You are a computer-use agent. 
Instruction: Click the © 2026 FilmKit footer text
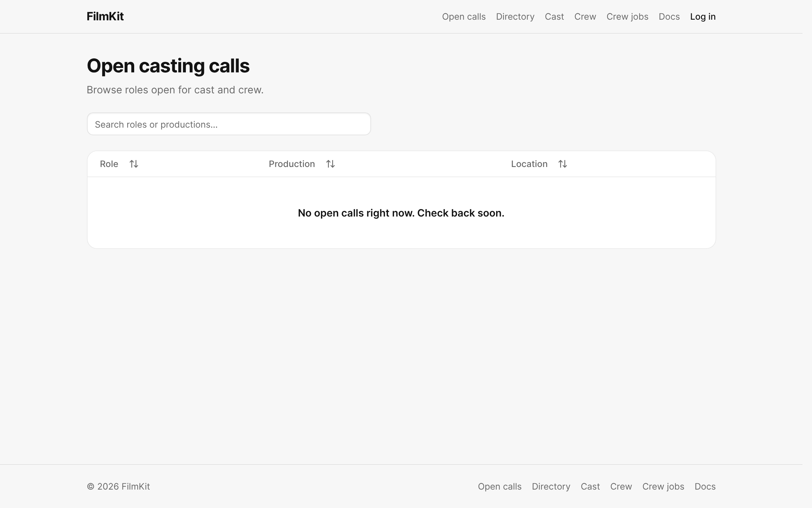click(x=118, y=486)
